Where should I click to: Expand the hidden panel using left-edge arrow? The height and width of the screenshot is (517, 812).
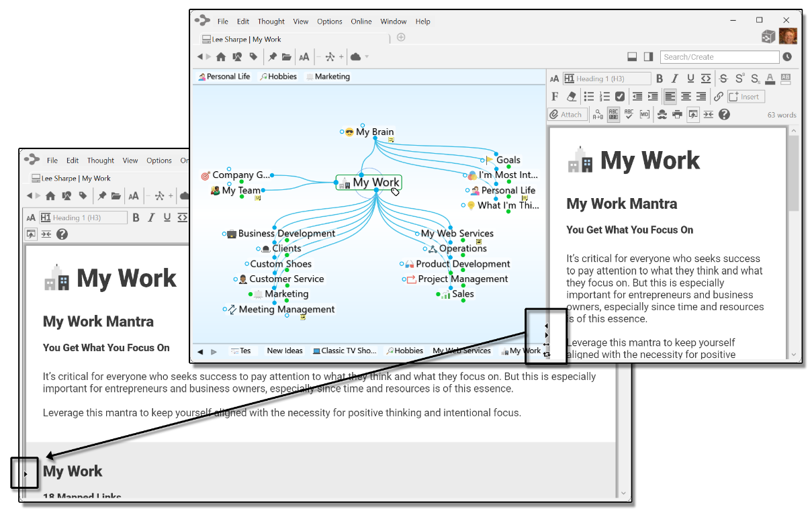pos(26,474)
